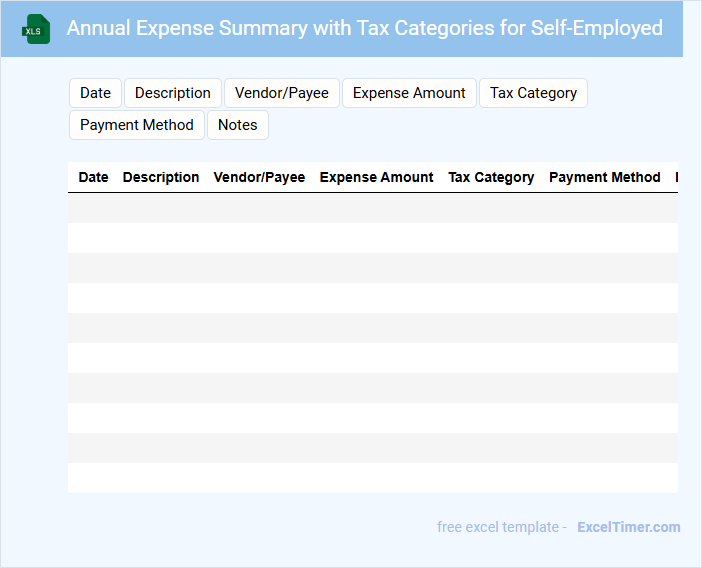Viewport: 702px width, 568px height.
Task: Select the Payment Method table column header
Action: tap(604, 177)
